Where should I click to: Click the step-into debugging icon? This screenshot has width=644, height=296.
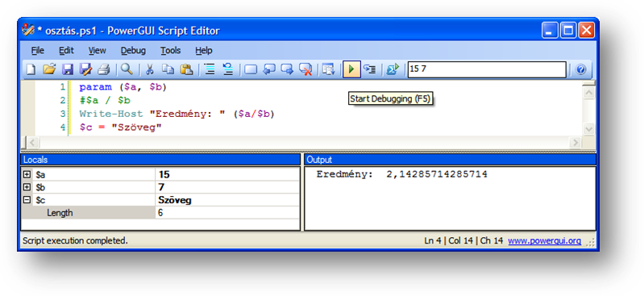(x=370, y=69)
